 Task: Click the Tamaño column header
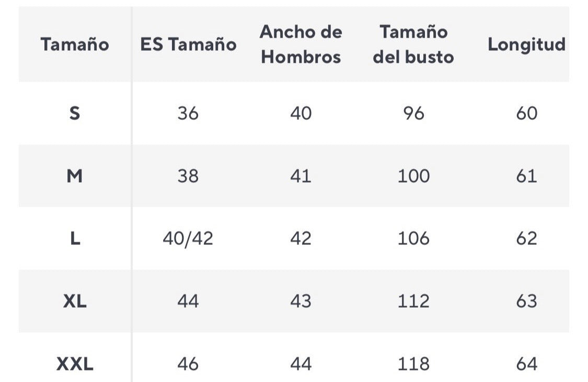click(75, 44)
